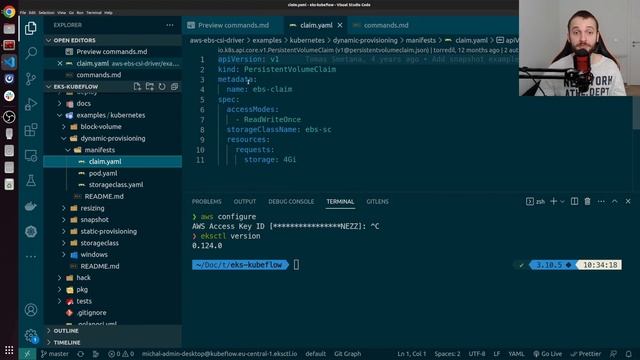The height and width of the screenshot is (360, 640).
Task: Change YAML language mode in status bar
Action: (516, 354)
